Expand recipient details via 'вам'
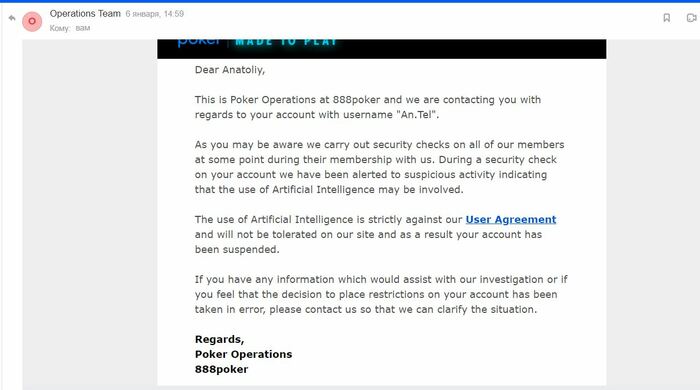Screen dimensions: 700x390 (83, 28)
